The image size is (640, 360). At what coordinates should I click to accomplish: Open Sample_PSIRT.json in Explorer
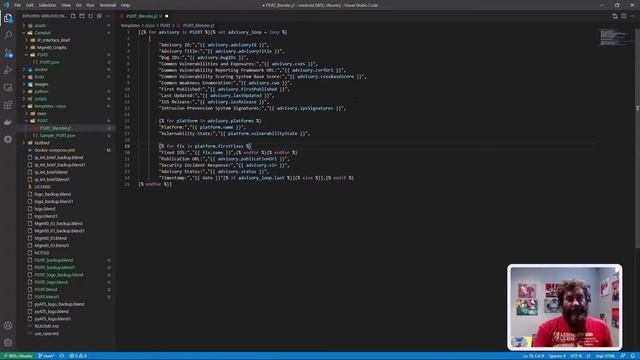click(x=57, y=136)
